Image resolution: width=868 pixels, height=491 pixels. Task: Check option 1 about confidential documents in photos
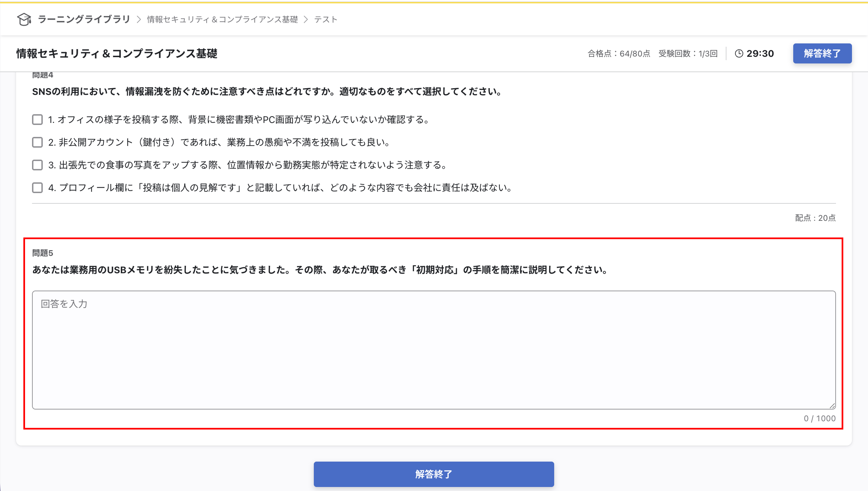point(37,119)
